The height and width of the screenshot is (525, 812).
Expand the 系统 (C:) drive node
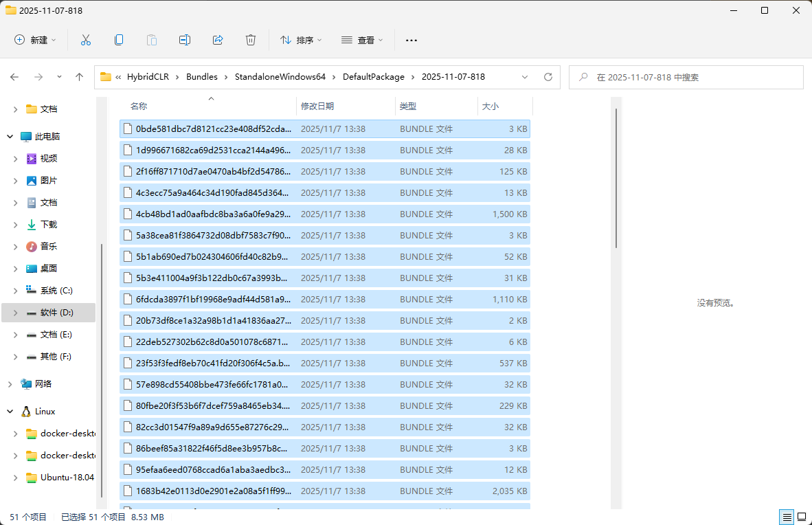[16, 291]
